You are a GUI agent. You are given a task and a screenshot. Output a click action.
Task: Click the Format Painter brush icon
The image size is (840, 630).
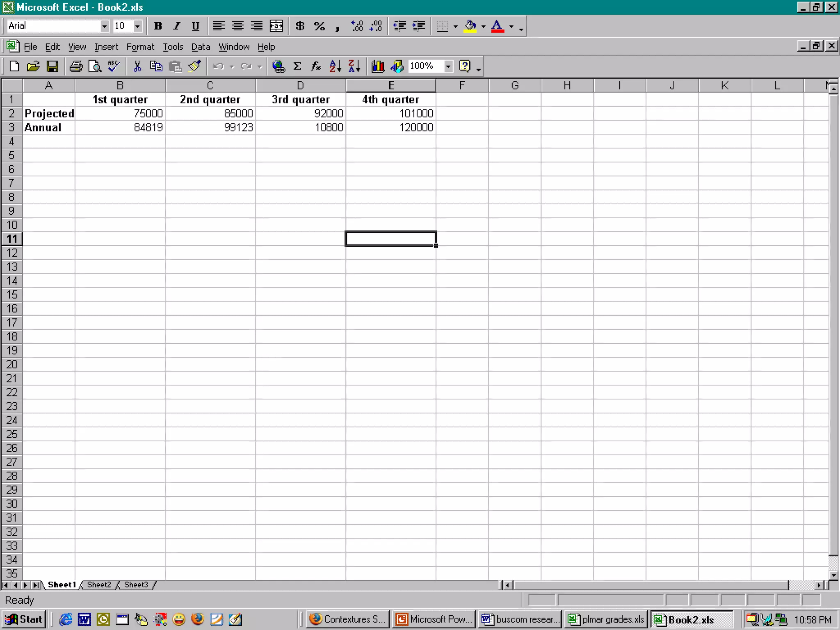click(195, 66)
